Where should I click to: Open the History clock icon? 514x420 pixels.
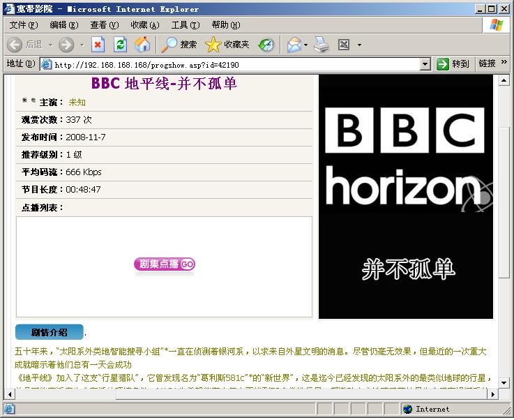tap(266, 45)
